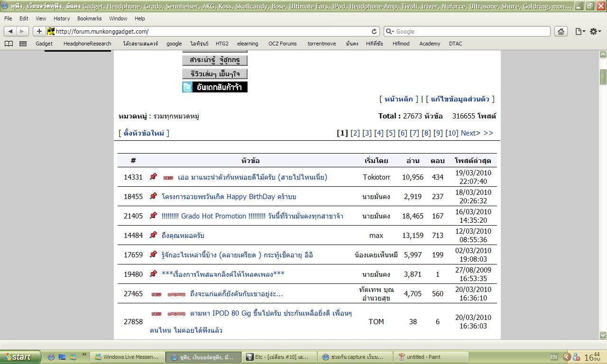Viewport: 607px width, 364px height.
Task: Go forward with the Forward arrow button
Action: pos(22,31)
